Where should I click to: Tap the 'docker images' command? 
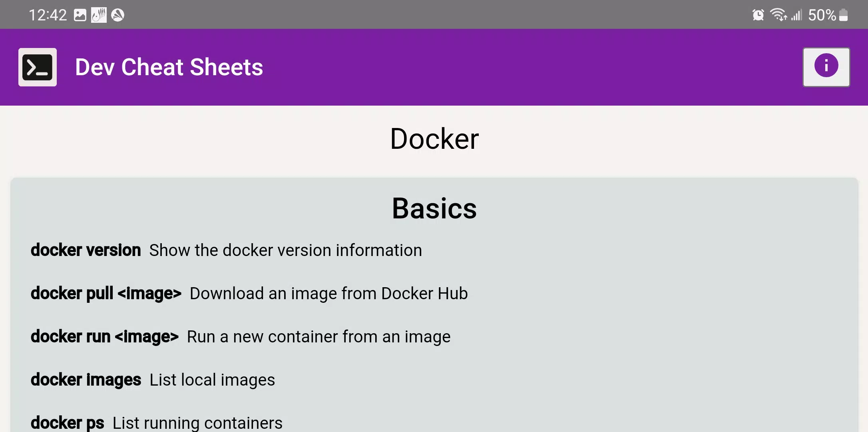point(86,380)
